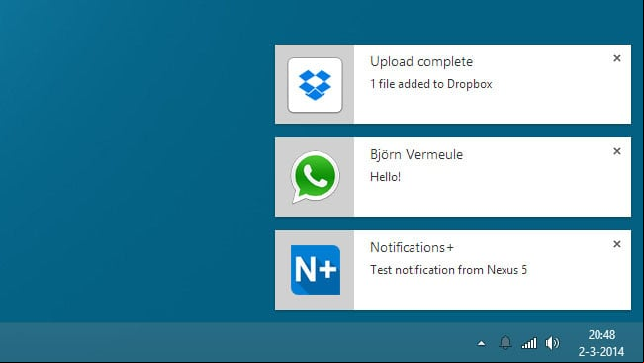This screenshot has height=363, width=644.
Task: Expand hidden system tray icons arrow
Action: tap(482, 343)
